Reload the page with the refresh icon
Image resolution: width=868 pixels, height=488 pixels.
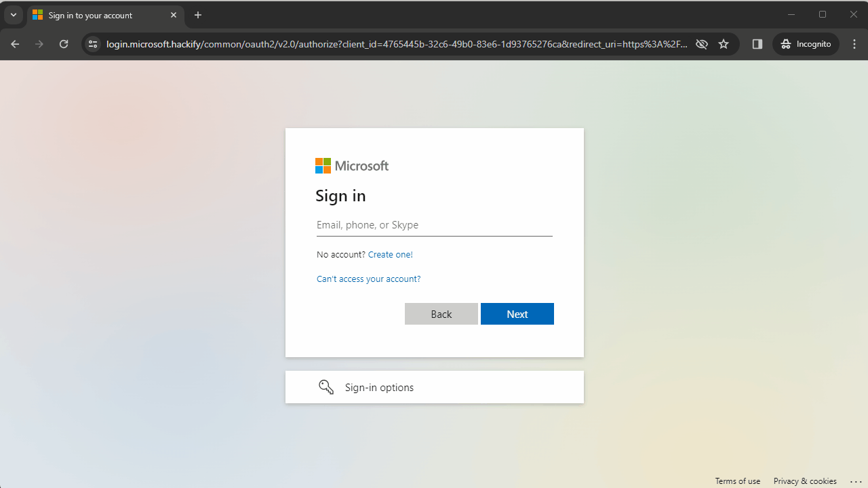point(63,43)
